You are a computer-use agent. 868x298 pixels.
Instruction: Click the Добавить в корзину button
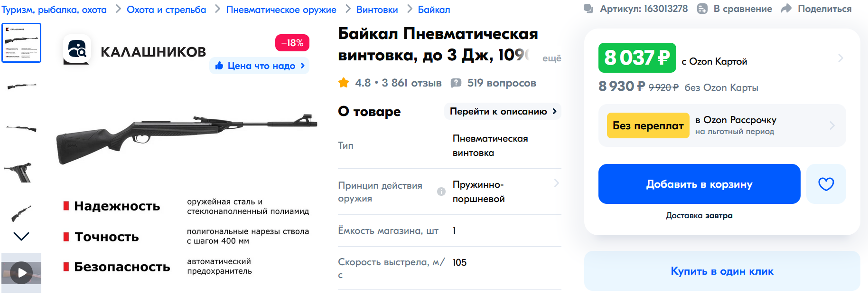(699, 184)
